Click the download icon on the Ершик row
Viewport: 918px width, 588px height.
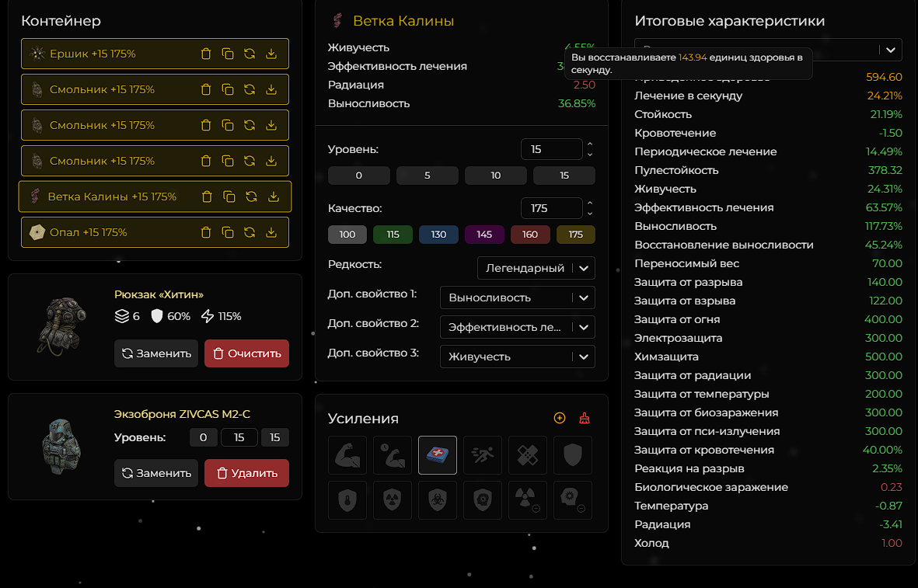271,54
